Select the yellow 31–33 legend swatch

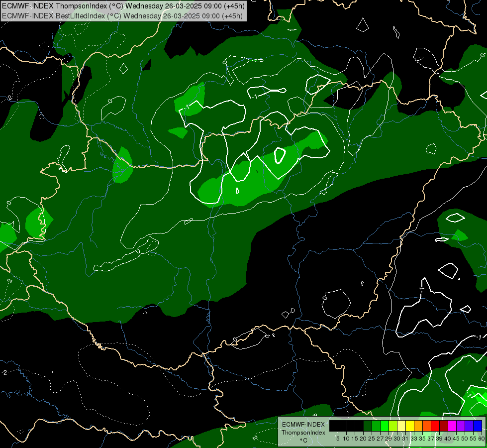tap(410, 426)
